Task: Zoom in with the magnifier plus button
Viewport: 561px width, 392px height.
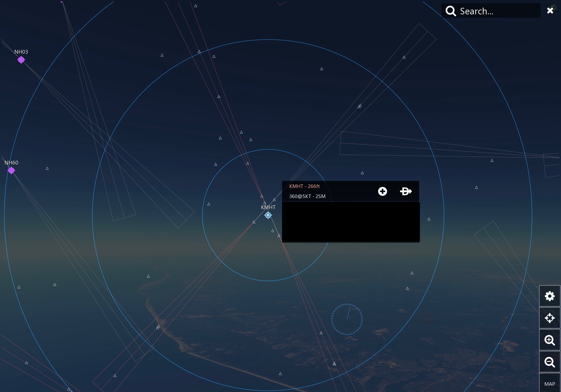Action: point(550,340)
